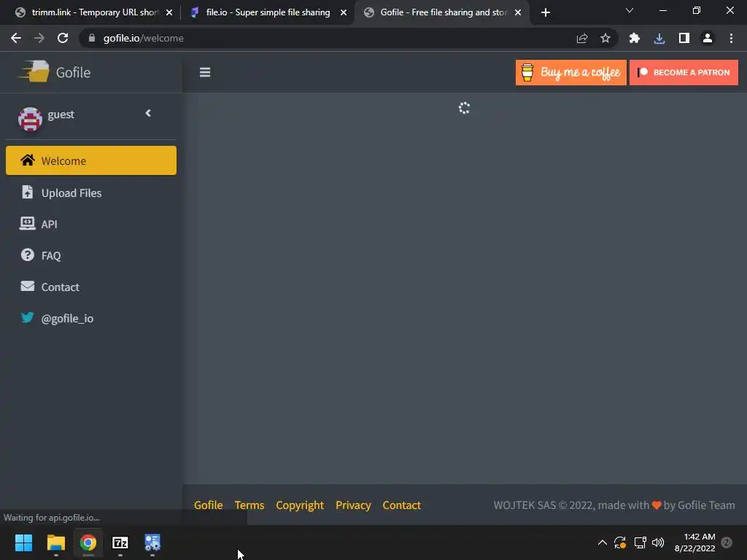
Task: Open the network tray icon
Action: point(640,542)
